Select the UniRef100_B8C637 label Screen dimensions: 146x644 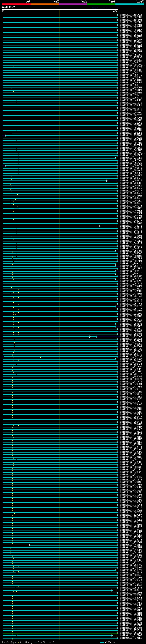click(x=131, y=357)
